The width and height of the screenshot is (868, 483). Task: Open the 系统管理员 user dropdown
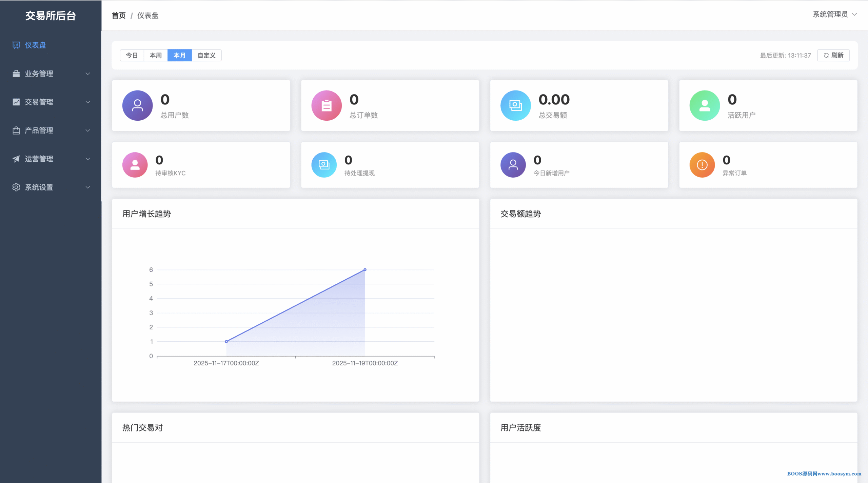coord(834,14)
